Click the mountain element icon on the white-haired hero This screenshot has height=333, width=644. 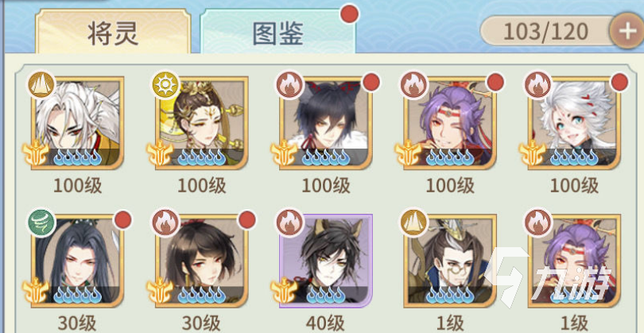click(41, 84)
